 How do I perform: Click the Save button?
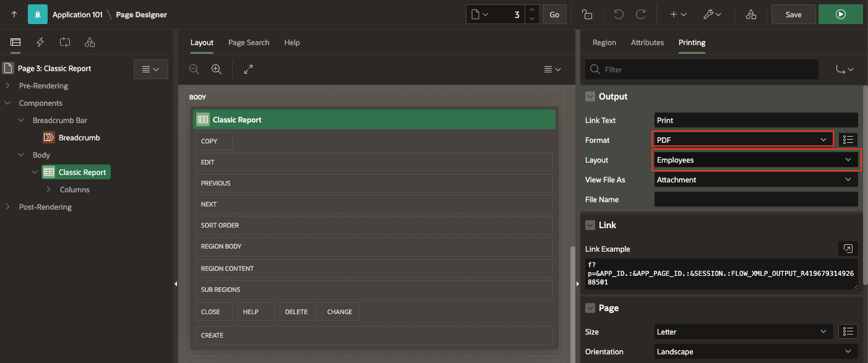pos(793,14)
